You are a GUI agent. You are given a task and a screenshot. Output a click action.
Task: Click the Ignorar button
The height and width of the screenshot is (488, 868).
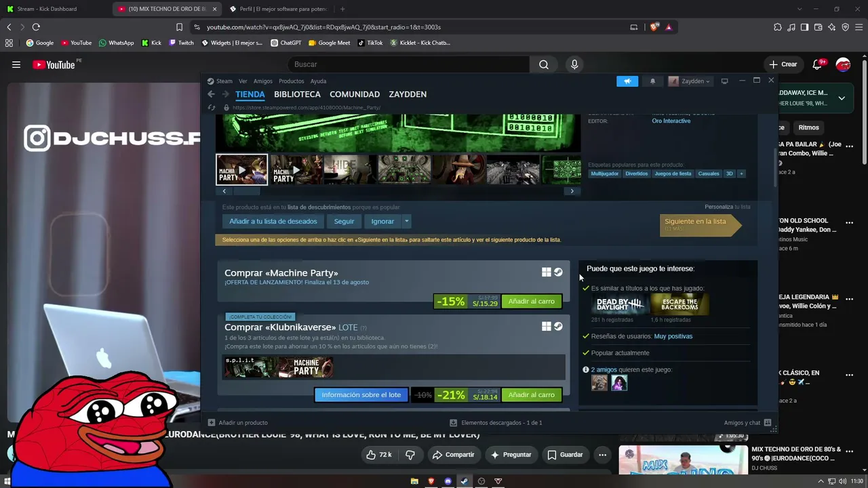[x=382, y=221]
